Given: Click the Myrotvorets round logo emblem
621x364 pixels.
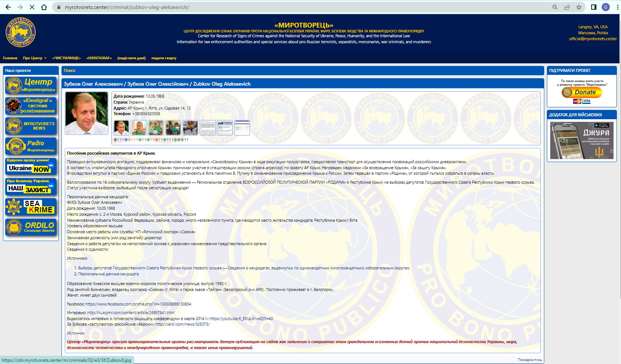Looking at the screenshot, I should tap(20, 32).
